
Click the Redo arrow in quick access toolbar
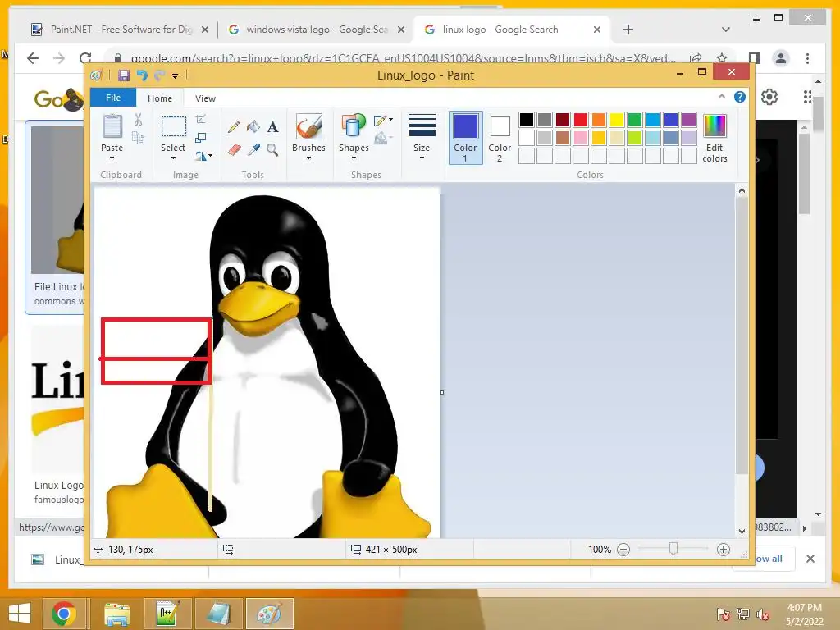coord(159,75)
